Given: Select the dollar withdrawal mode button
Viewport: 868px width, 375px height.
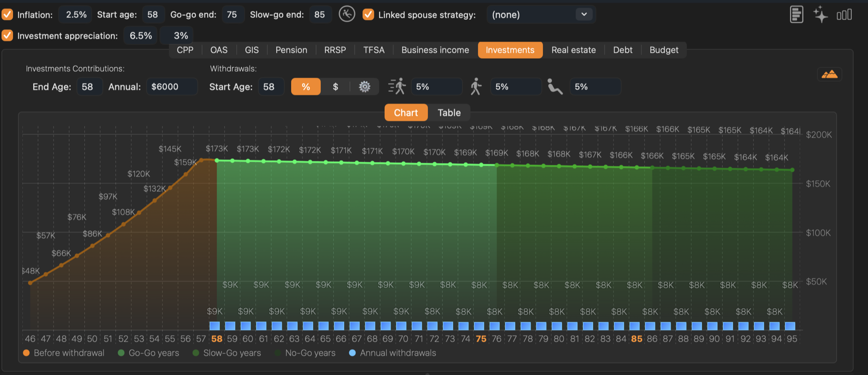Looking at the screenshot, I should 335,87.
